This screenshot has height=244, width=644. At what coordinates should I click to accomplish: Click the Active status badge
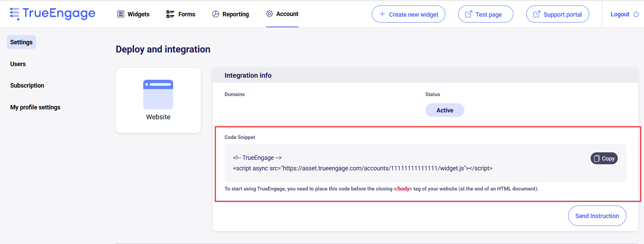[x=445, y=110]
